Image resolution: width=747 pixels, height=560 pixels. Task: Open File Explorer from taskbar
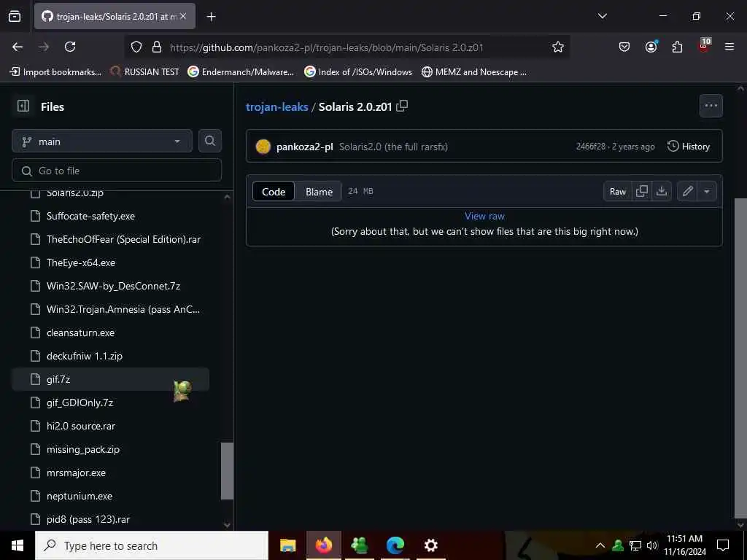(x=287, y=545)
